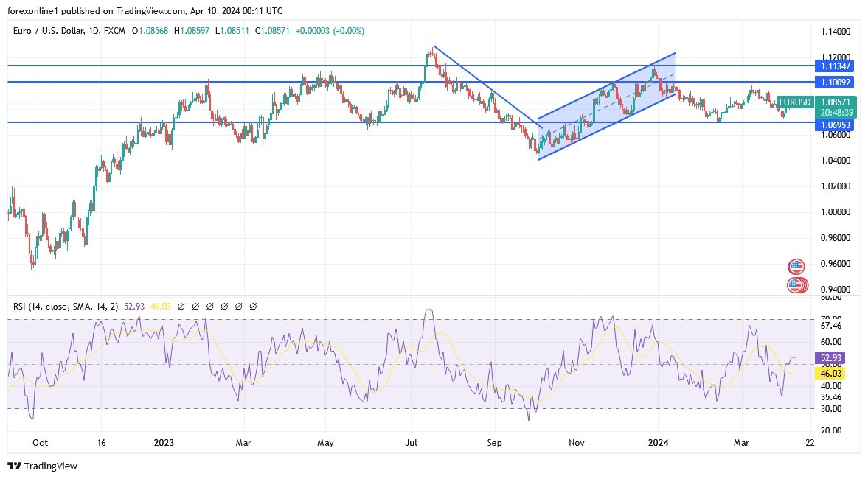Toggle the last Ø symbol of RSI legend

[x=252, y=306]
